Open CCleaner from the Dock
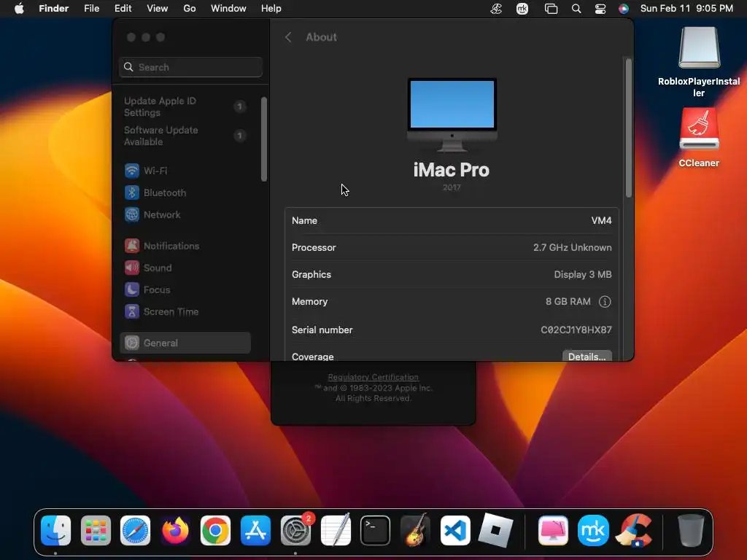 pos(634,530)
